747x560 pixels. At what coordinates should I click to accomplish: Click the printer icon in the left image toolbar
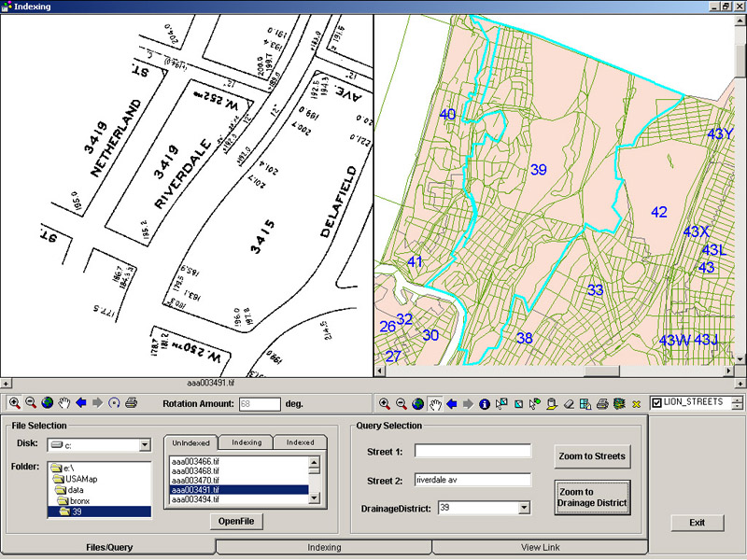point(132,403)
